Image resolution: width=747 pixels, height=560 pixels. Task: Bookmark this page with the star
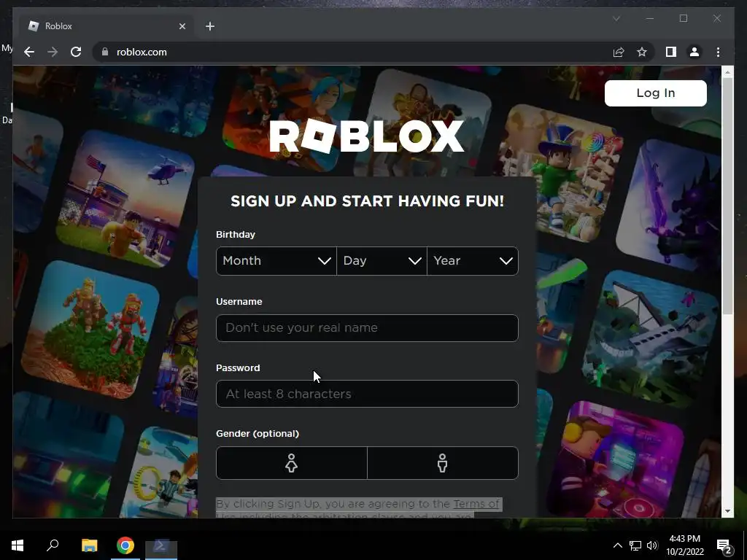point(642,52)
